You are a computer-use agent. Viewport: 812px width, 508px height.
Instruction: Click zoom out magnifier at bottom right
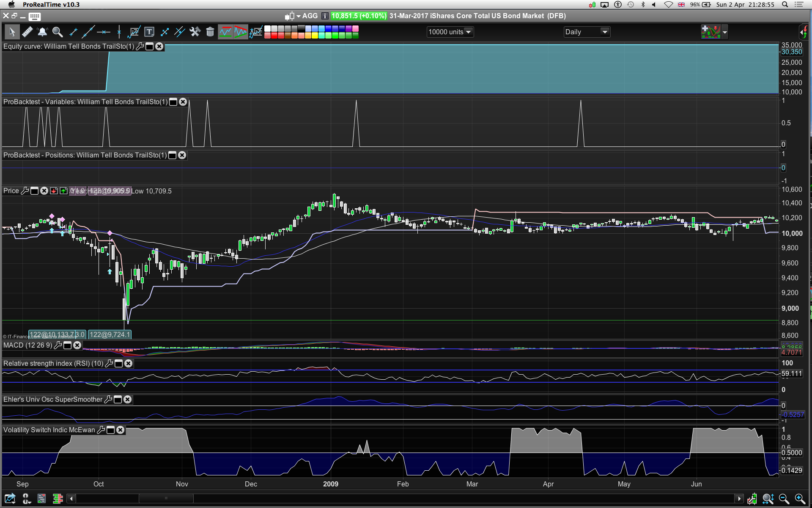[x=784, y=499]
